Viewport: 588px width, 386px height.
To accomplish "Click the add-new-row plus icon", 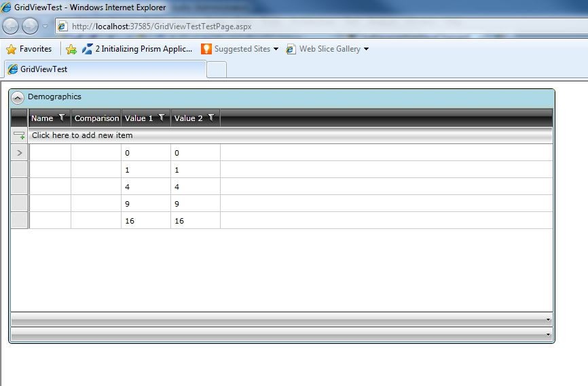I will click(x=19, y=135).
